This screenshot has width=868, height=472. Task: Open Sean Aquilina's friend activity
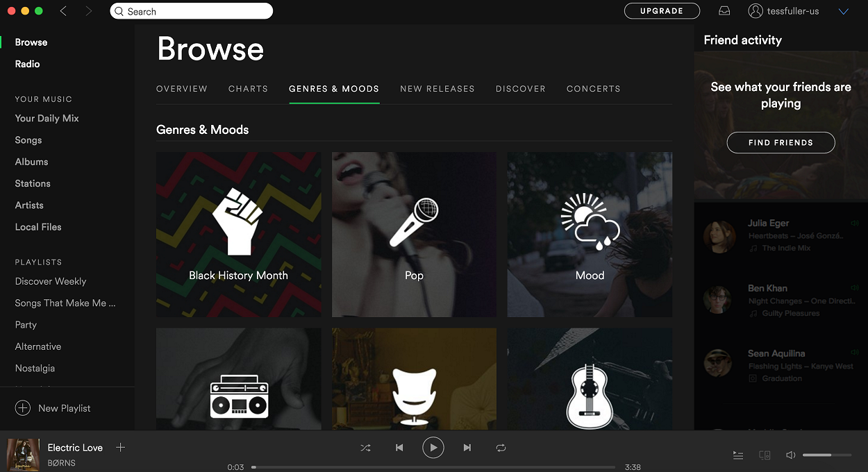[781, 366]
